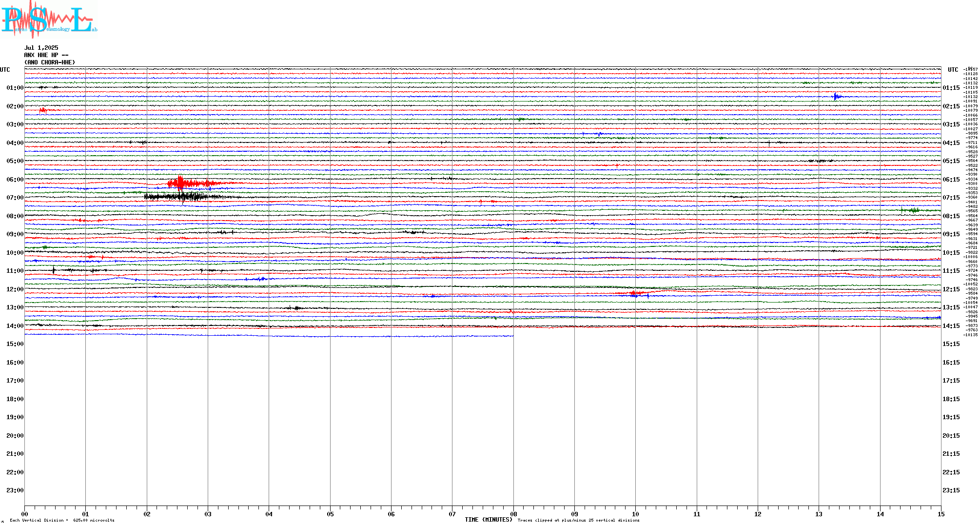Click the Traces clipped at plus/minus note
980x527 pixels.
pyautogui.click(x=578, y=520)
